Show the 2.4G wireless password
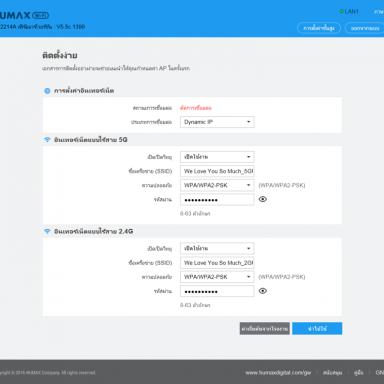This screenshot has width=384, height=384. pyautogui.click(x=263, y=291)
